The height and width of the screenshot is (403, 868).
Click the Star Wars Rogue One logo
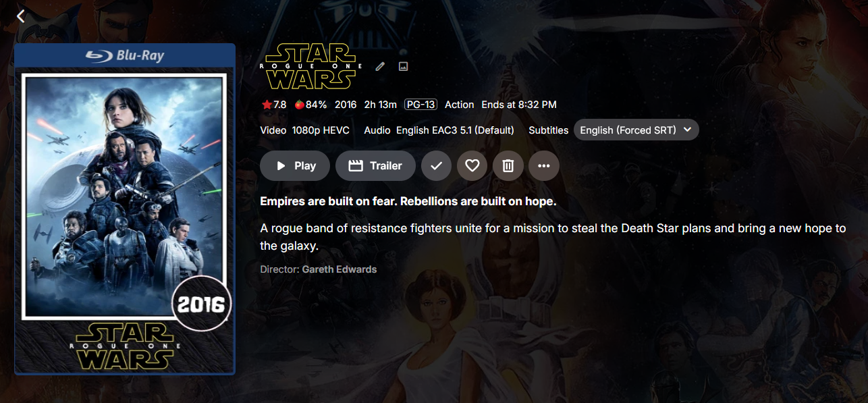click(x=311, y=66)
